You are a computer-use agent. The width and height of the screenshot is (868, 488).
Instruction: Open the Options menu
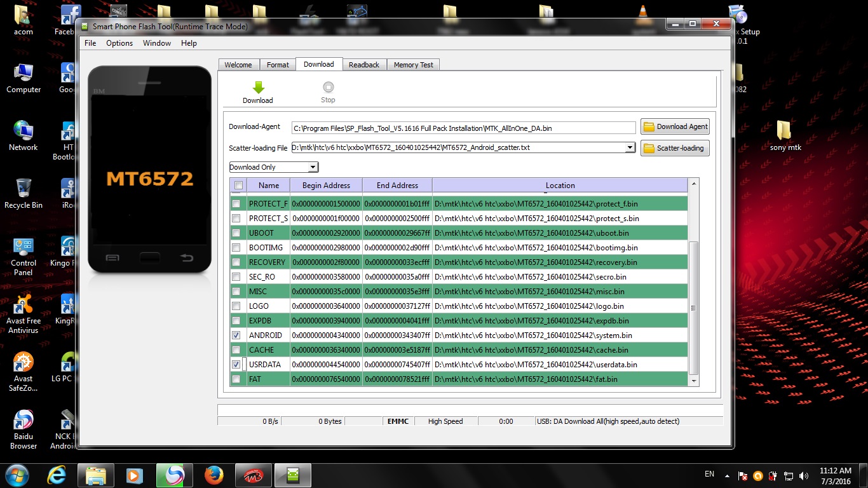pyautogui.click(x=119, y=43)
